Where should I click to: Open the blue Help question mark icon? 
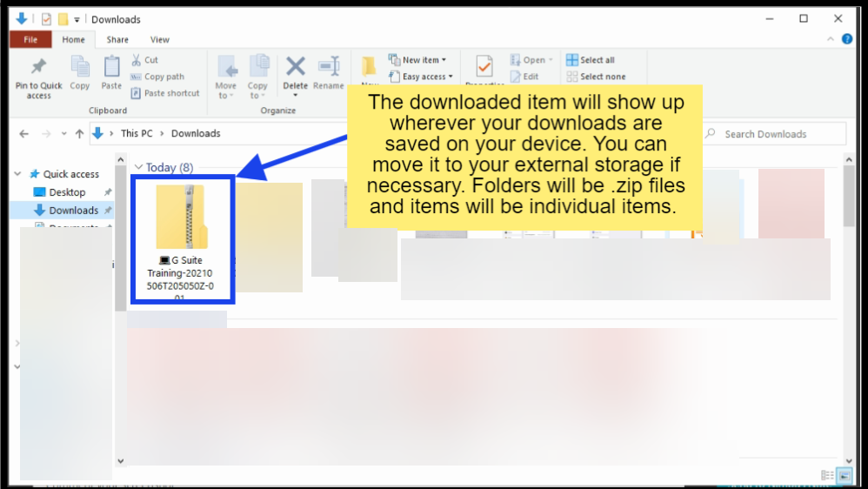click(x=846, y=39)
